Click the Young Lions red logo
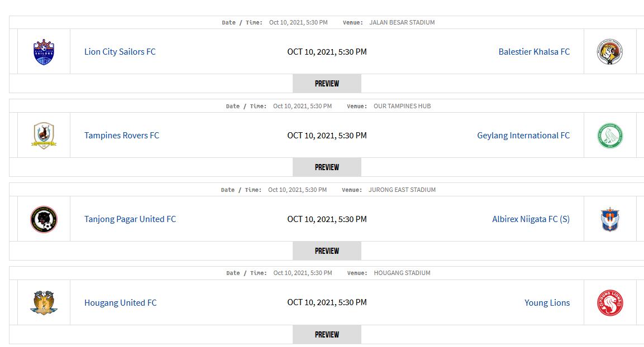Viewport: 644px width, 347px height. [x=610, y=303]
